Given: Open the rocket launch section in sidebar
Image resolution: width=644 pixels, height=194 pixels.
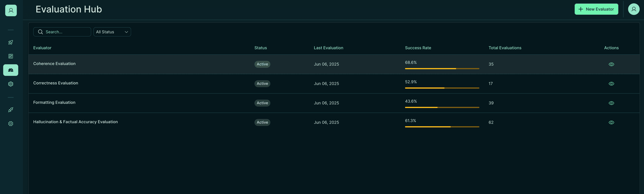Looking at the screenshot, I should [11, 42].
